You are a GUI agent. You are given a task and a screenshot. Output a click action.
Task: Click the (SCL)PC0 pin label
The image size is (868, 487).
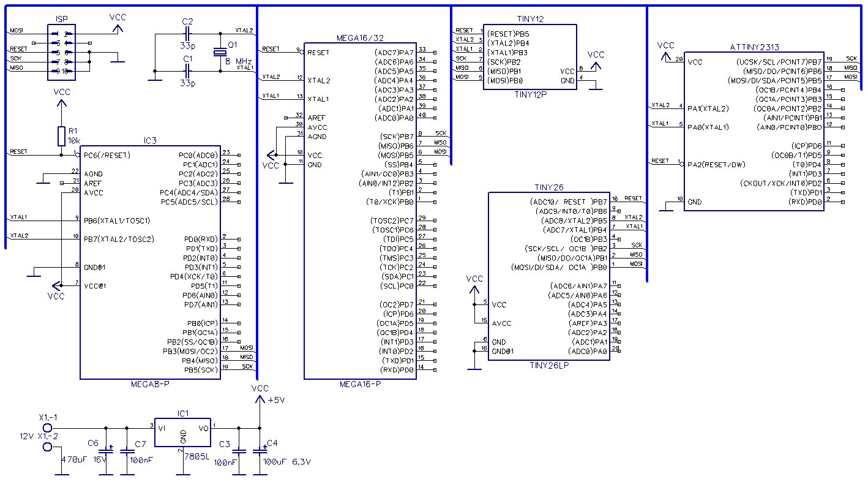(x=397, y=285)
